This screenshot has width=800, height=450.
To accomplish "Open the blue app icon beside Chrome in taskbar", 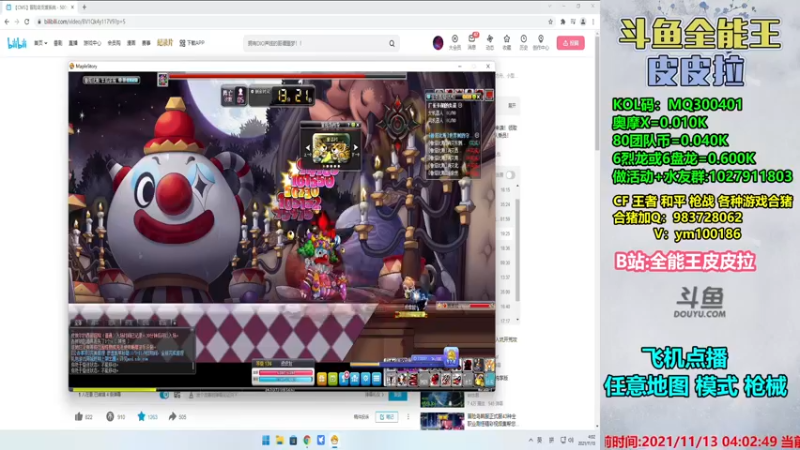I will click(321, 440).
